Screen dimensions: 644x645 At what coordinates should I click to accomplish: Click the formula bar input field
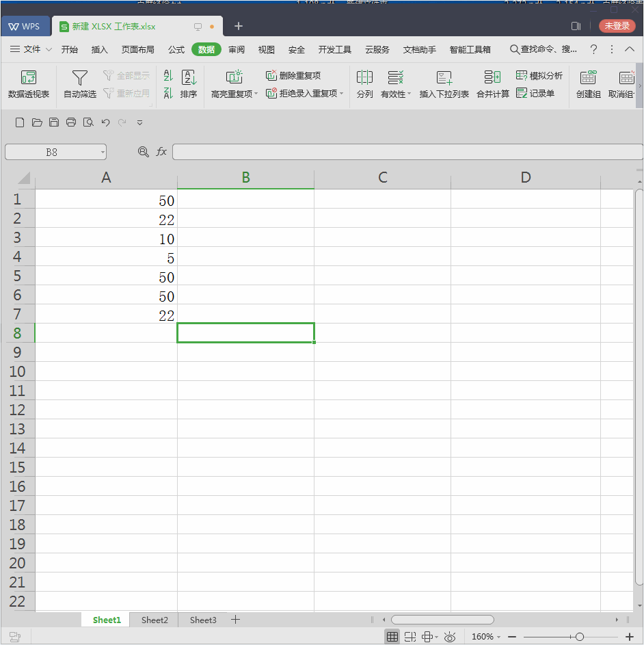pyautogui.click(x=407, y=152)
